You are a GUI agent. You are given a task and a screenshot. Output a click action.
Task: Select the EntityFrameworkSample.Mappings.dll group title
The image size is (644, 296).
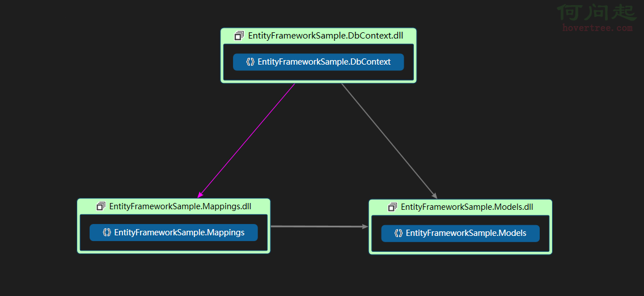point(180,206)
